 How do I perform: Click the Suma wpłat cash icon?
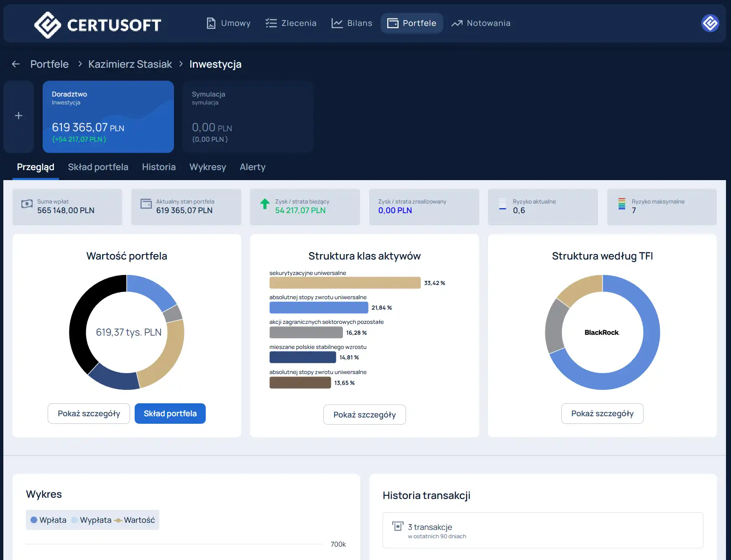click(x=27, y=204)
